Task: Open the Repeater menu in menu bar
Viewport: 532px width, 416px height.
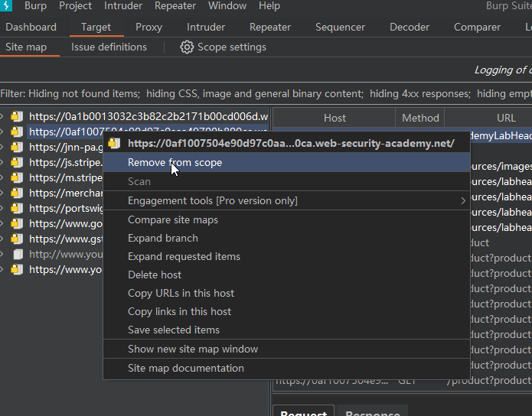Action: pyautogui.click(x=175, y=6)
